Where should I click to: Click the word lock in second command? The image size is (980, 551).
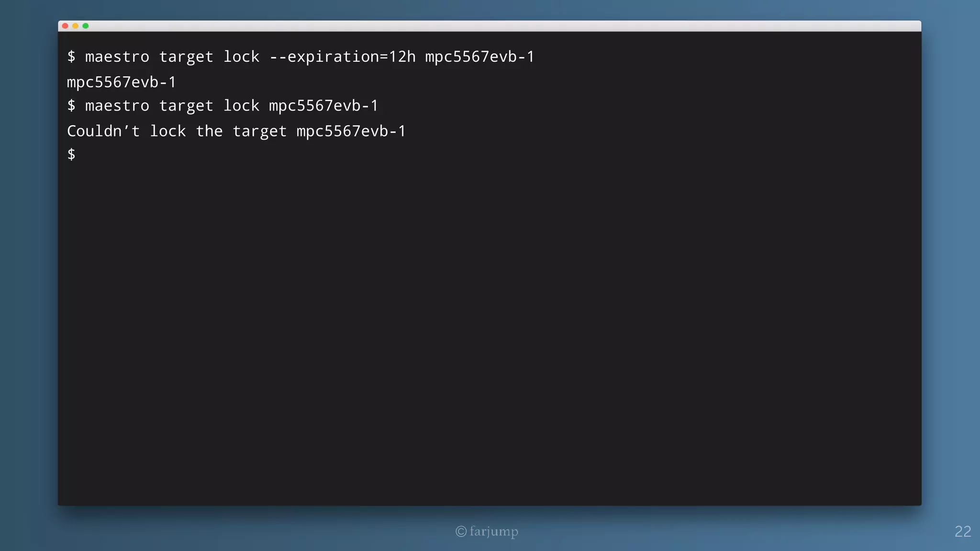click(242, 105)
